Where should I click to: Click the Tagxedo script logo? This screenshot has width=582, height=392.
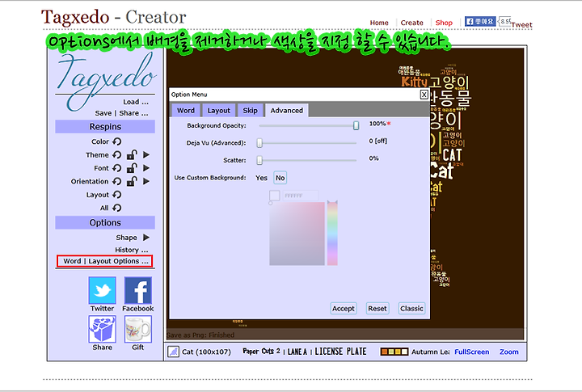click(106, 81)
